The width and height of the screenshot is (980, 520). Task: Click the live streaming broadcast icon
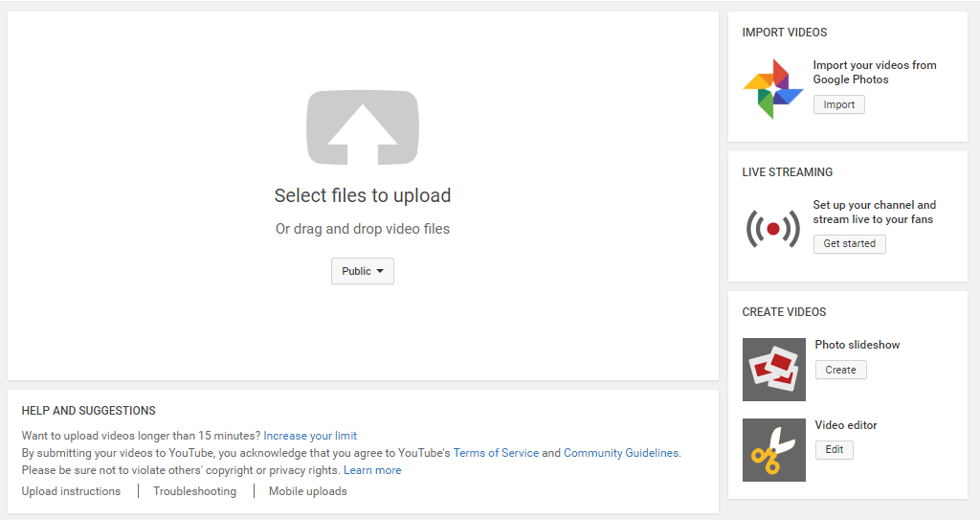coord(773,229)
